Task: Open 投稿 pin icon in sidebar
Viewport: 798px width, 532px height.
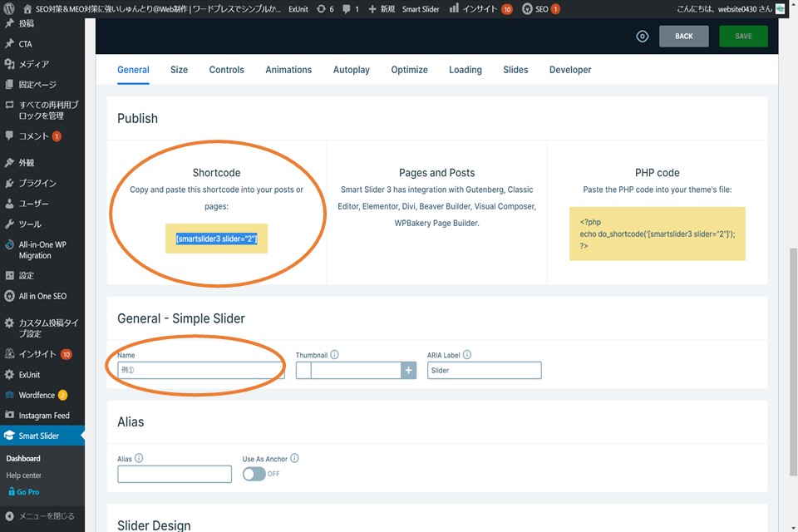Action: click(9, 23)
